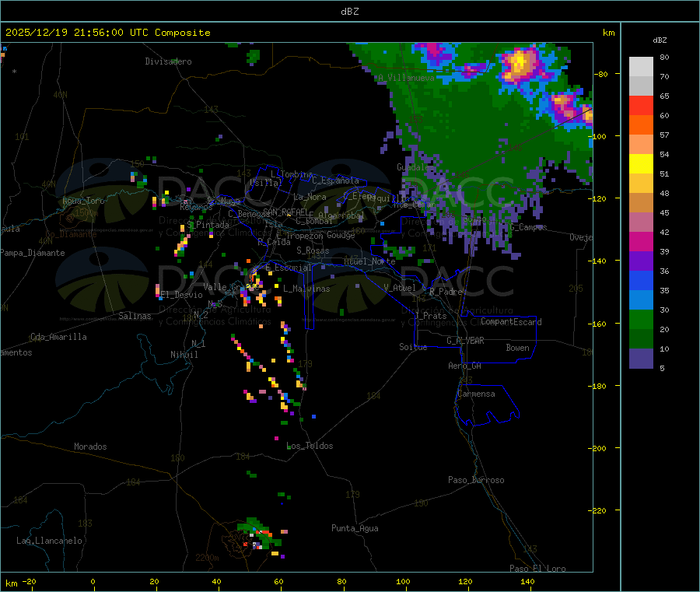
Task: Click the A_Villanueva map label
Action: coord(406,78)
